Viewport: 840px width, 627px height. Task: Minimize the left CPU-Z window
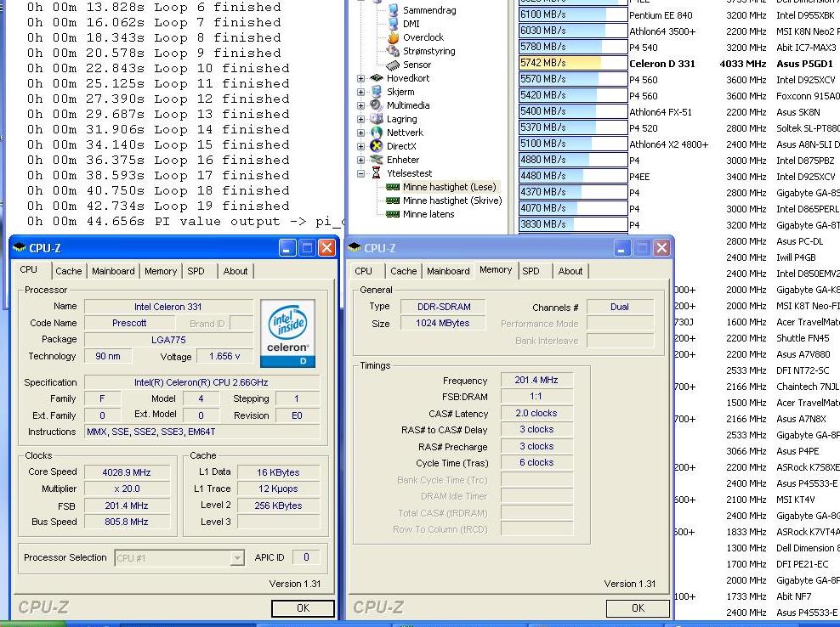(287, 248)
